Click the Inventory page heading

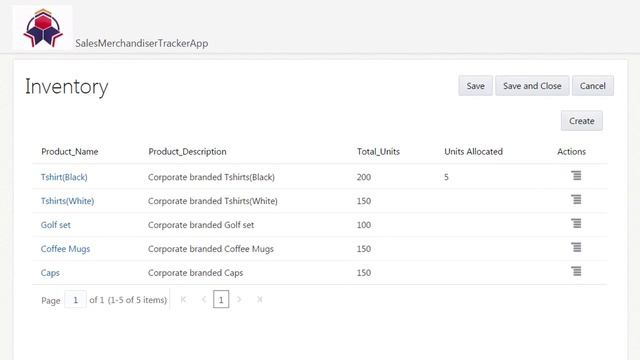point(67,87)
